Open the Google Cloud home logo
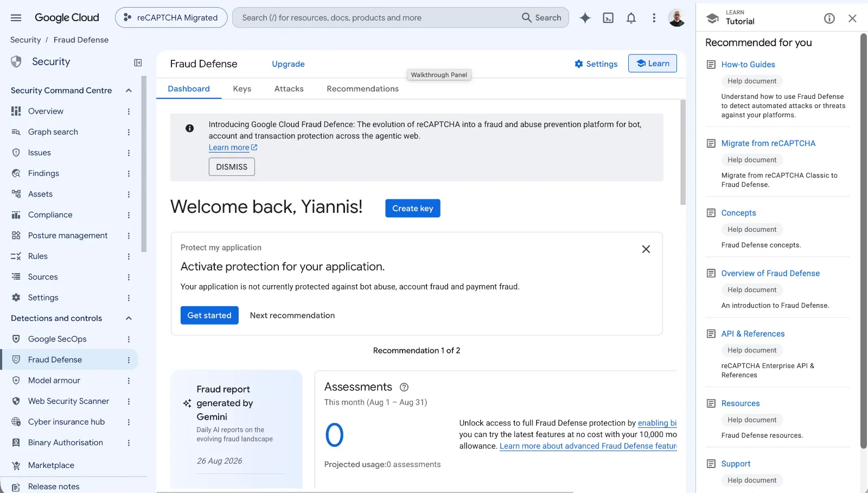Screen dimensions: 868x493 67,18
